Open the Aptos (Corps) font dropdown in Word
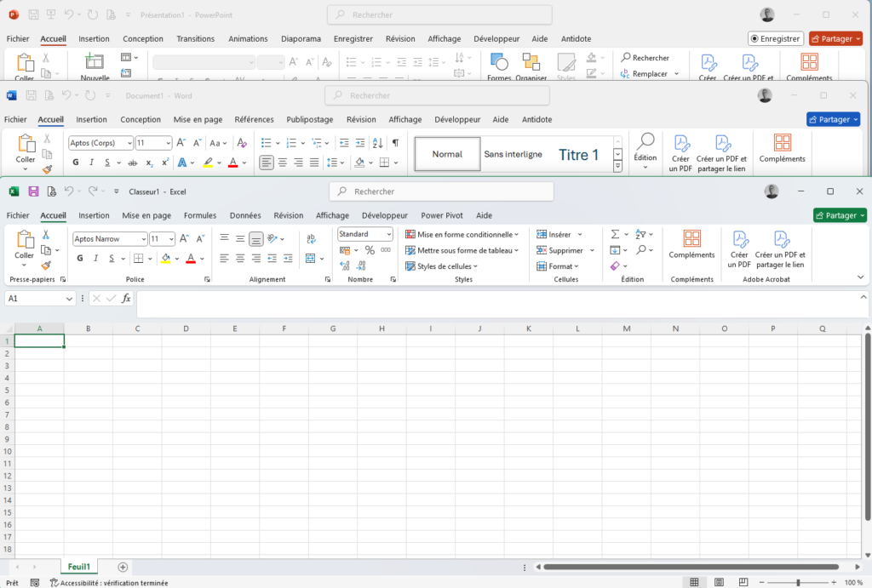Image resolution: width=872 pixels, height=588 pixels. [x=129, y=143]
